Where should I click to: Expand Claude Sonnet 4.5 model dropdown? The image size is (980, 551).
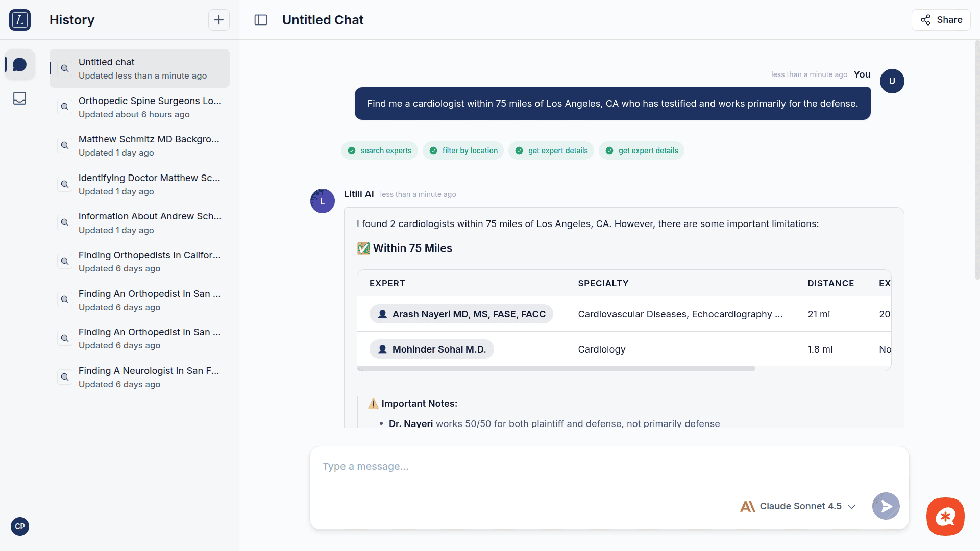pos(798,506)
